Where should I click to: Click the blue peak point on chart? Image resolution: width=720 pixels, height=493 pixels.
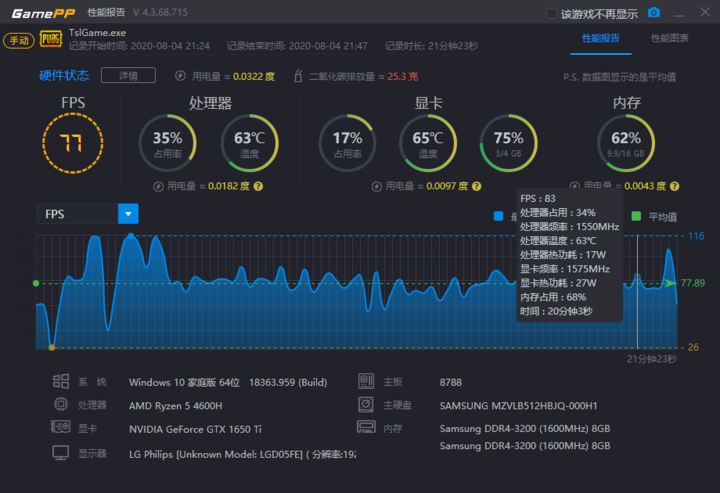point(131,236)
